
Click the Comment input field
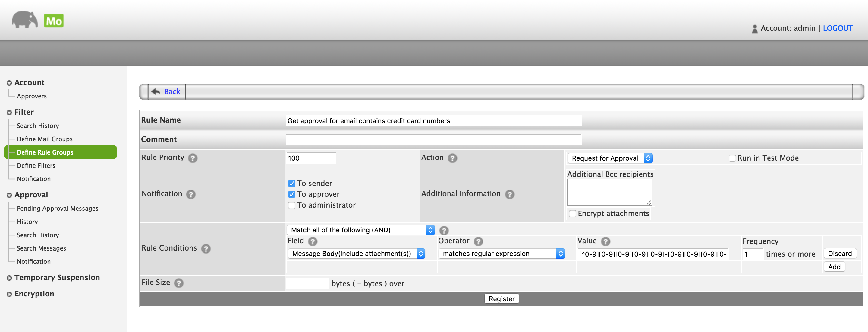433,140
